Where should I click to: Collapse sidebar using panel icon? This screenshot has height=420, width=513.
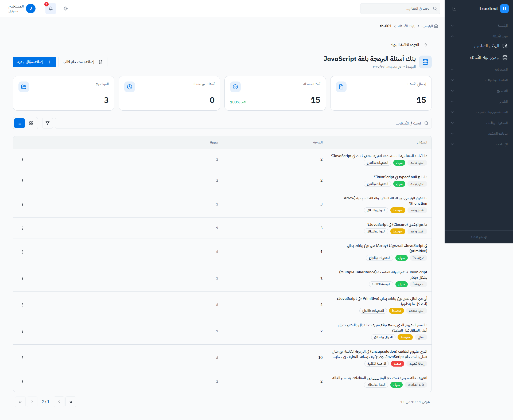click(x=454, y=9)
